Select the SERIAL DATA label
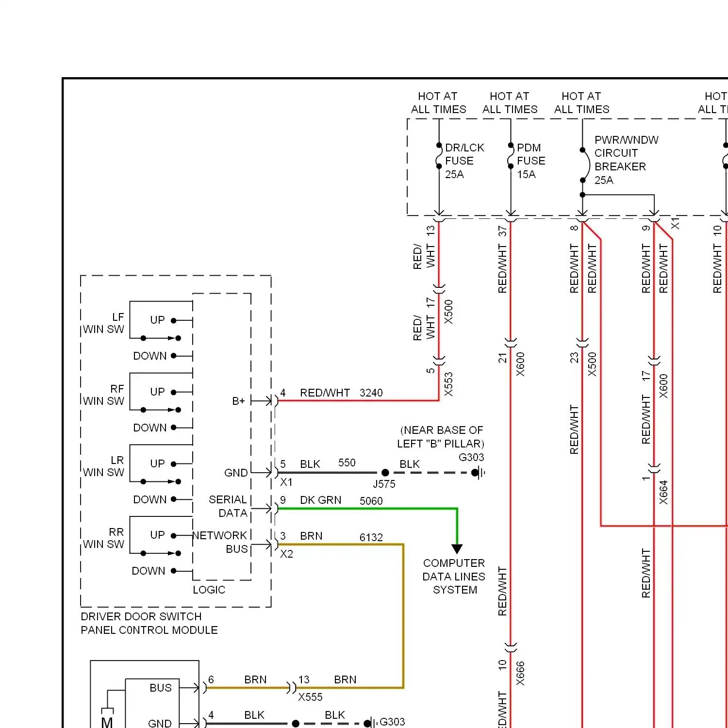728x728 pixels. click(228, 506)
